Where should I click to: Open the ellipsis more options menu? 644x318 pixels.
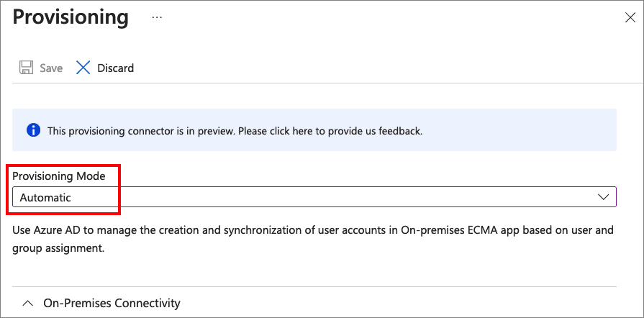[x=157, y=17]
